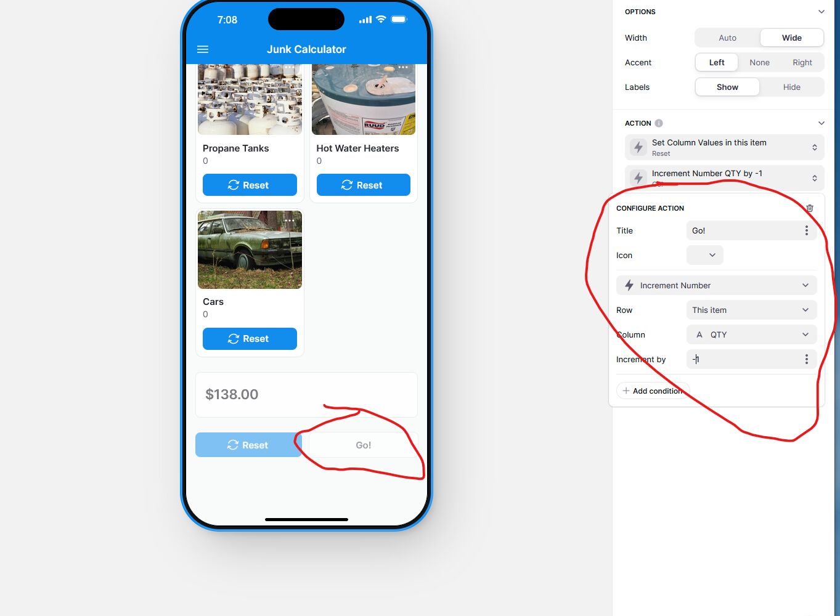The height and width of the screenshot is (616, 840).
Task: Open the Row dropdown showing This item
Action: click(x=751, y=310)
